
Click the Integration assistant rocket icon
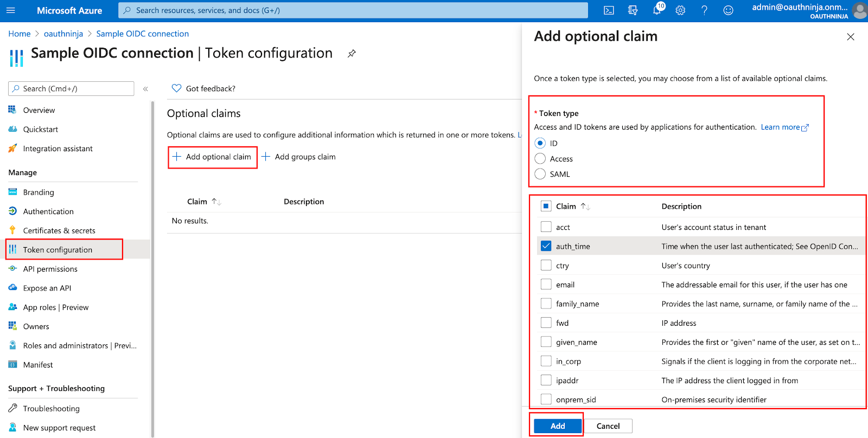tap(12, 148)
